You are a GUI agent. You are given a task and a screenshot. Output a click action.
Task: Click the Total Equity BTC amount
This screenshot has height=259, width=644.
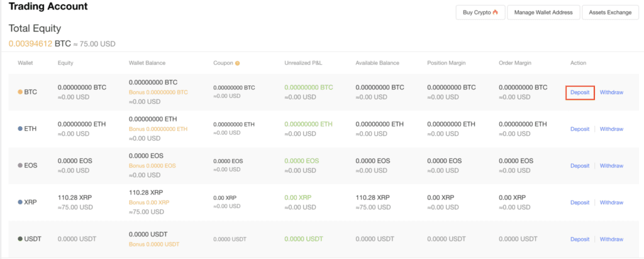pos(30,44)
